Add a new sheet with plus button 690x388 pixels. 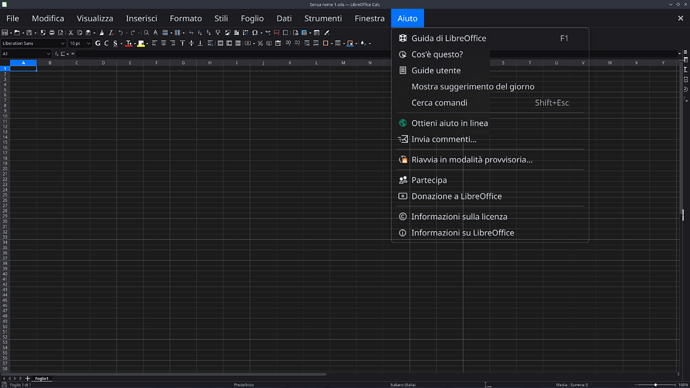coord(27,378)
